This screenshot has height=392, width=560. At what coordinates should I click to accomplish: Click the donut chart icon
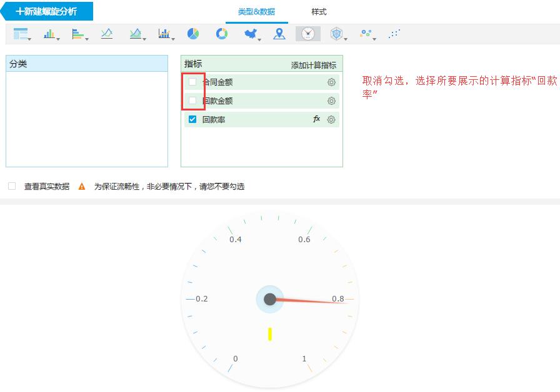(x=221, y=34)
